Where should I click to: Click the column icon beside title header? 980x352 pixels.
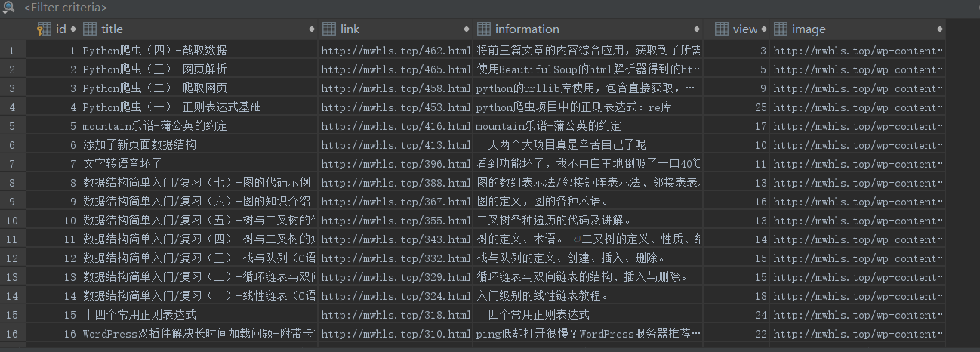pos(89,29)
